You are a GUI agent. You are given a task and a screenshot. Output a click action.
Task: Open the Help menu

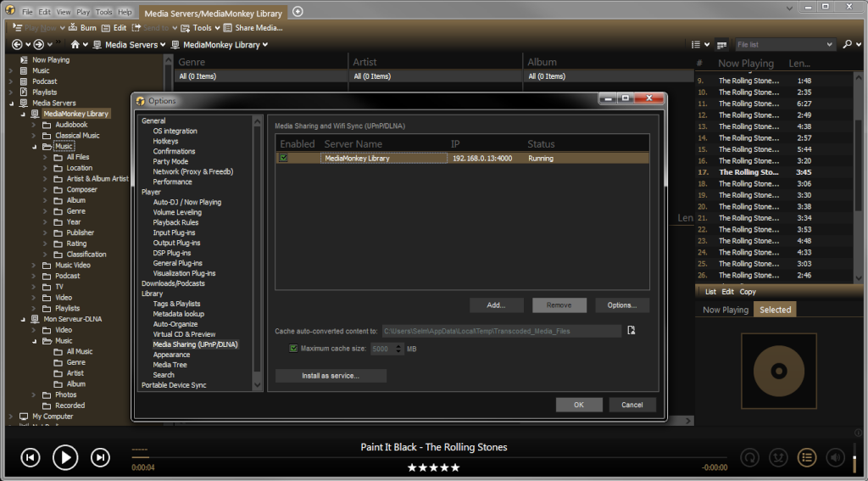click(x=125, y=12)
